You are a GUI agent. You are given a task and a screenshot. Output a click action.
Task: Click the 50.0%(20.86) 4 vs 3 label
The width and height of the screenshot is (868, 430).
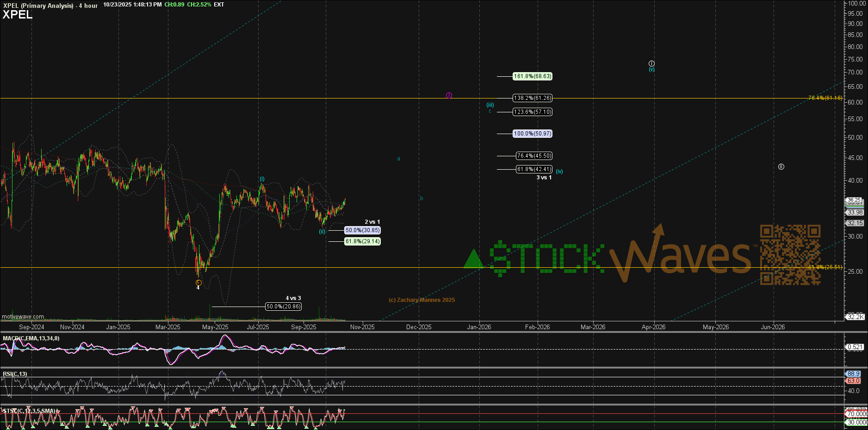pos(283,307)
